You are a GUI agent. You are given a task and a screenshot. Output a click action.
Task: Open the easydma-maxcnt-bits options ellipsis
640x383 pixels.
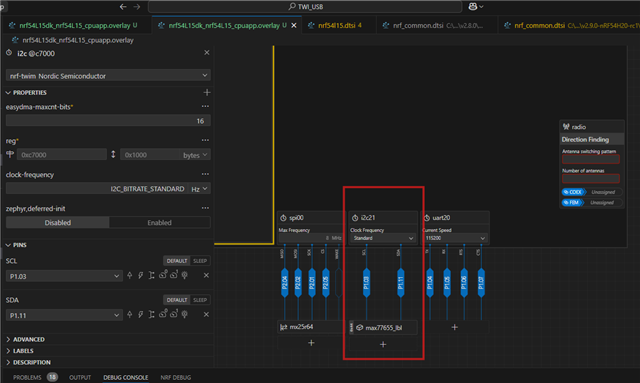click(205, 106)
